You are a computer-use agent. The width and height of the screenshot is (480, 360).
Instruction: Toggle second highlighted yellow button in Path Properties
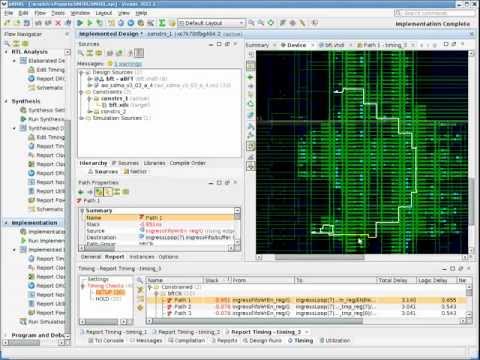(108, 192)
